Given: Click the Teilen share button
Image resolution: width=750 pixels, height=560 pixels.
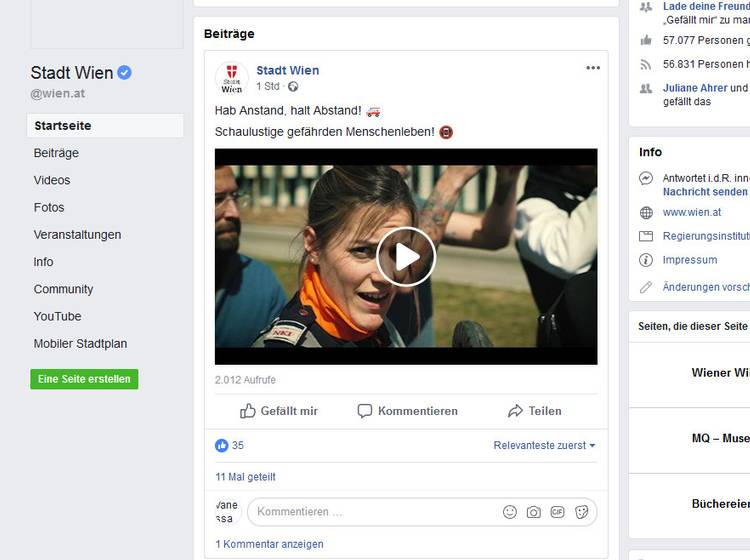Looking at the screenshot, I should click(x=535, y=411).
